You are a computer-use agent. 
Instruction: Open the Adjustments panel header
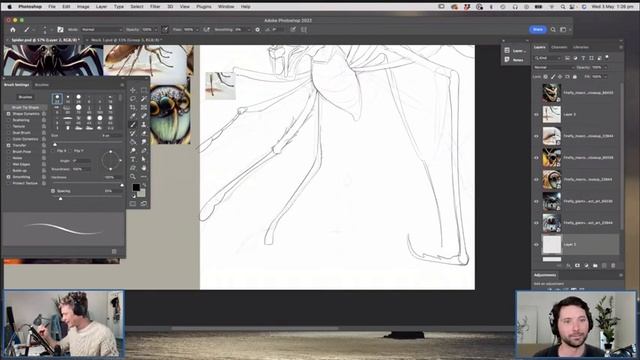coord(545,275)
